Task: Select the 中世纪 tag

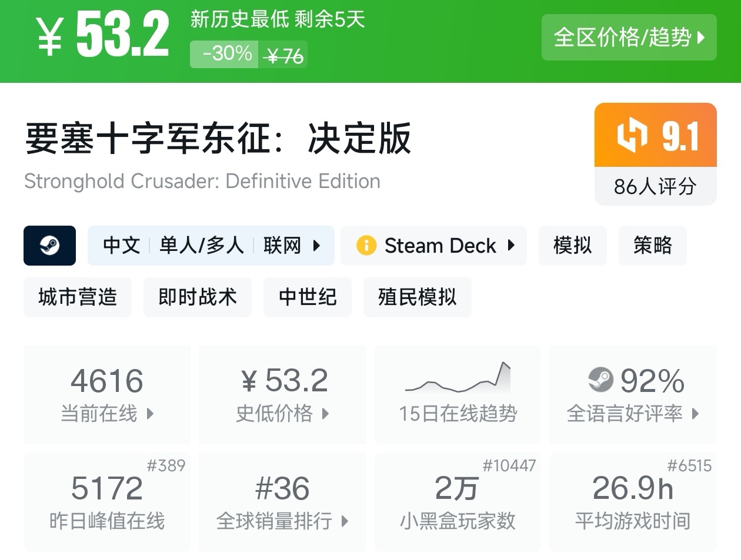Action: coord(308,297)
